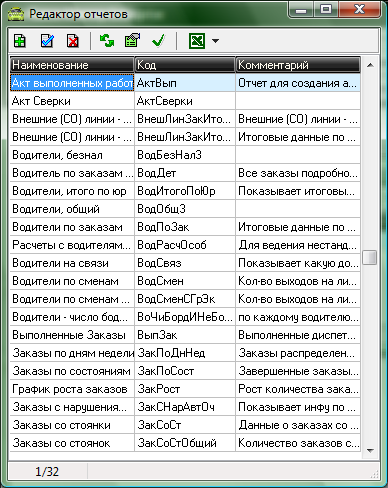The image size is (388, 488).
Task: Refresh the report list with green arrows icon
Action: coord(107,41)
